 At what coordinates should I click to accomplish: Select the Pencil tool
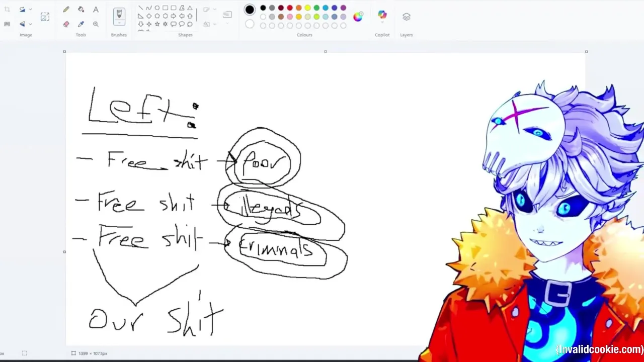[x=66, y=10]
